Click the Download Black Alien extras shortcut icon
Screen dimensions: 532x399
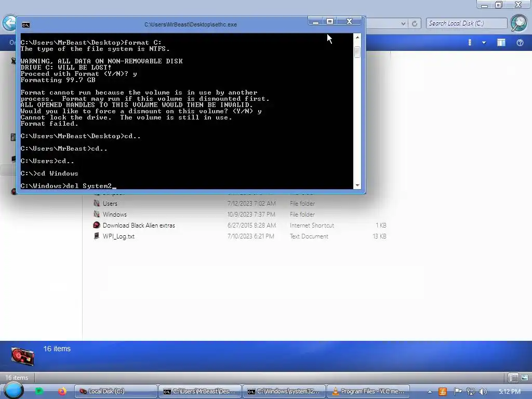[x=97, y=225]
